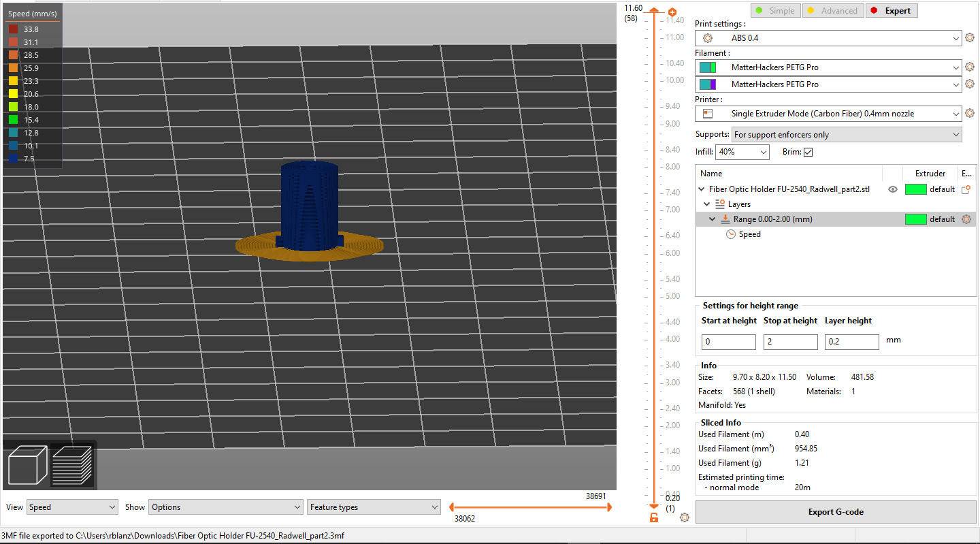Click the orange plus above the layer slider
The height and width of the screenshot is (544, 980).
click(672, 12)
